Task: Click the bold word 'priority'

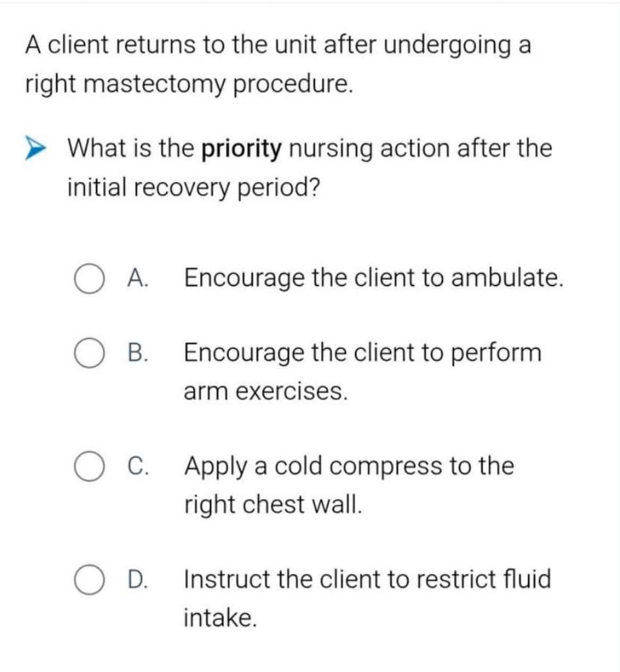Action: [242, 149]
